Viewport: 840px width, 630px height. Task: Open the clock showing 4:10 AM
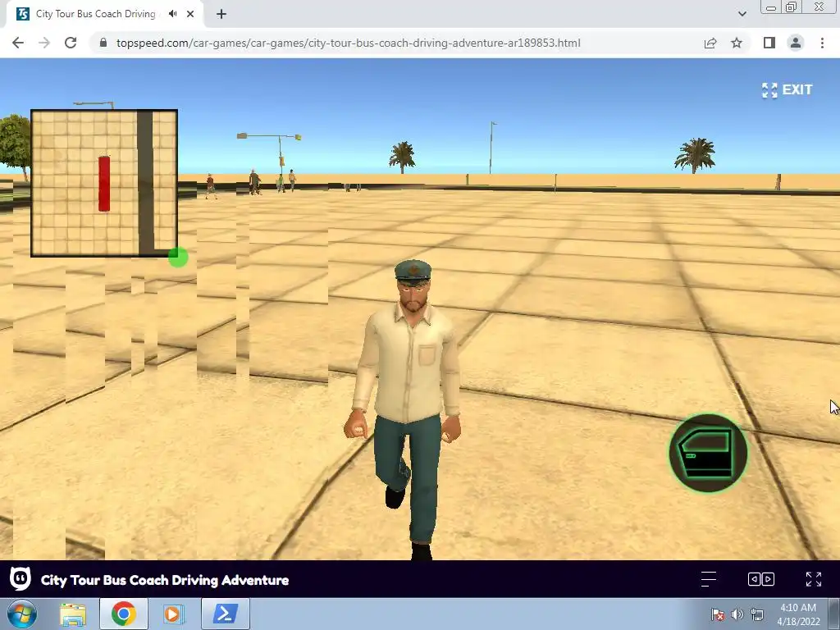tap(798, 614)
